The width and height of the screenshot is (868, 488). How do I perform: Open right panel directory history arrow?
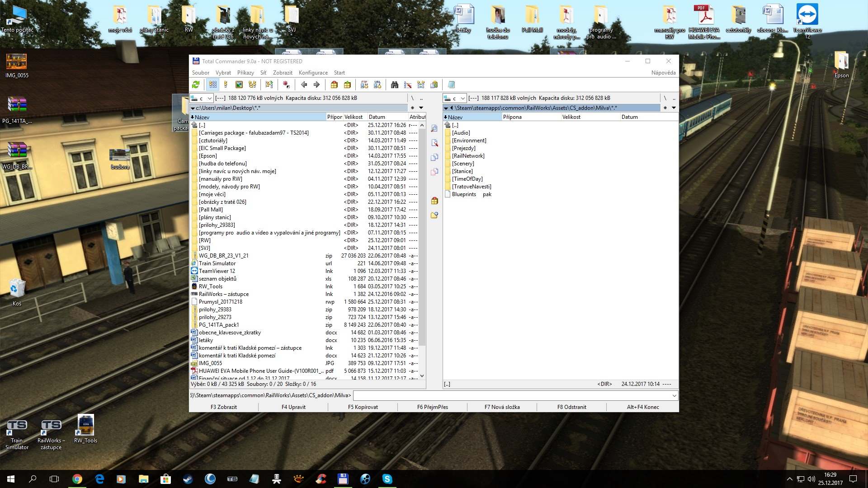click(674, 108)
